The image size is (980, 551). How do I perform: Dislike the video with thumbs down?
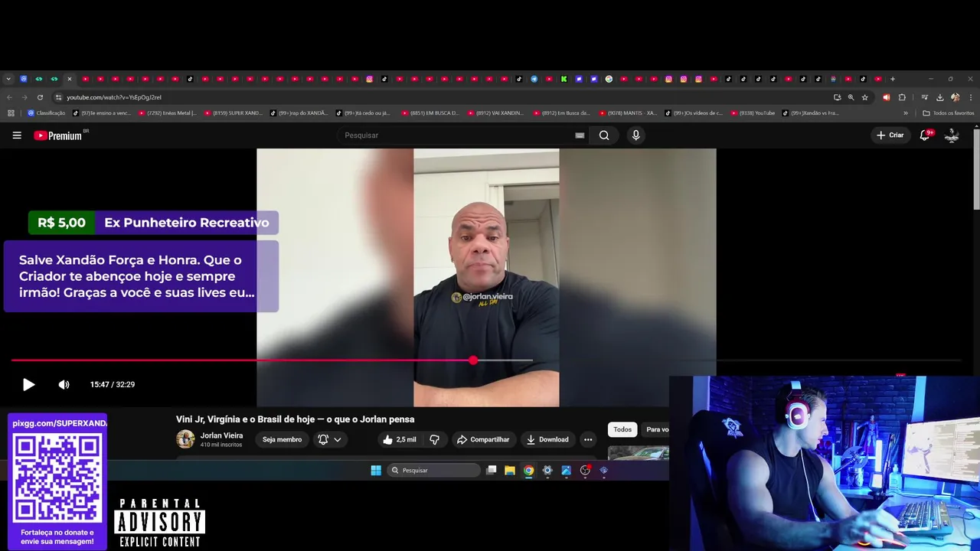[x=434, y=439]
